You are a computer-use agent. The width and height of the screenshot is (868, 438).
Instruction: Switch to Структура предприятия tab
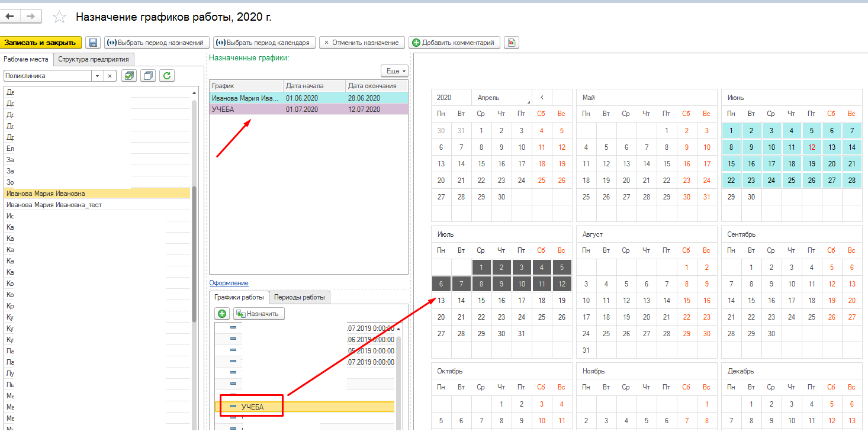tap(94, 59)
